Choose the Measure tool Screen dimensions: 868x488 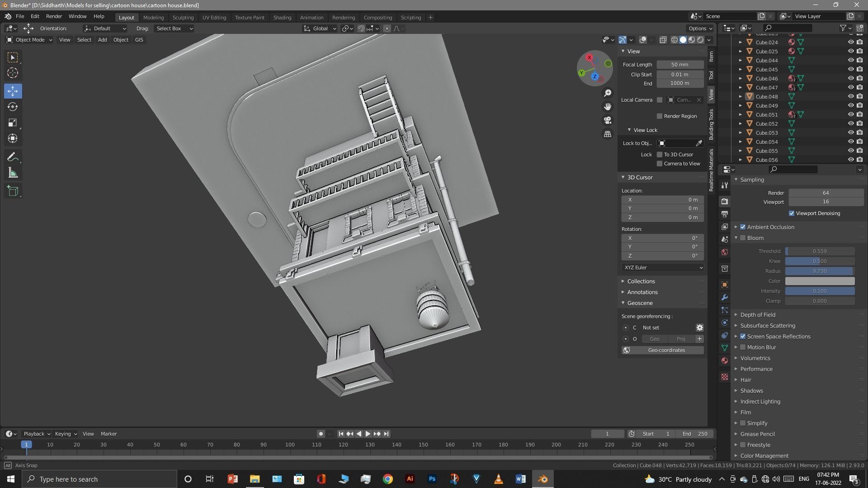pos(13,173)
